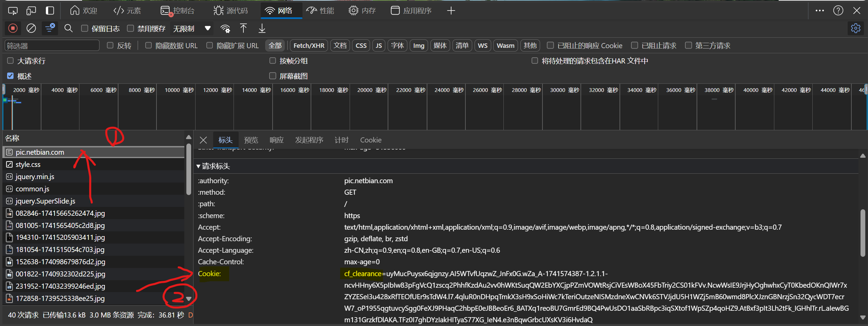Click inside the 筛选器 input field

pos(52,45)
